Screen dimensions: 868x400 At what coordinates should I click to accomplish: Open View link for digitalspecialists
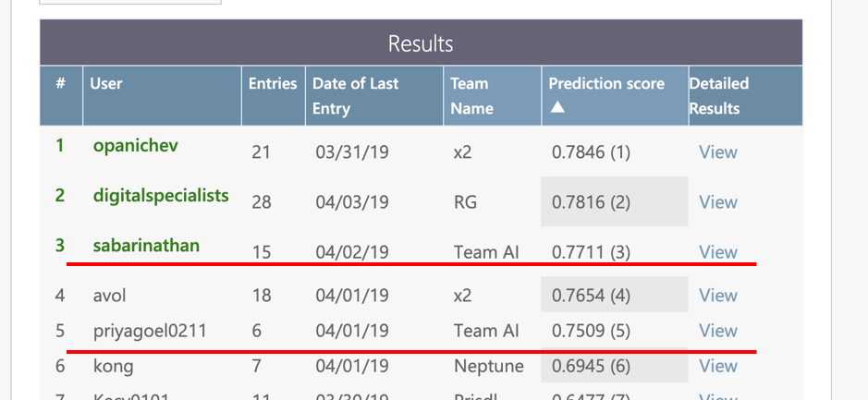point(718,202)
